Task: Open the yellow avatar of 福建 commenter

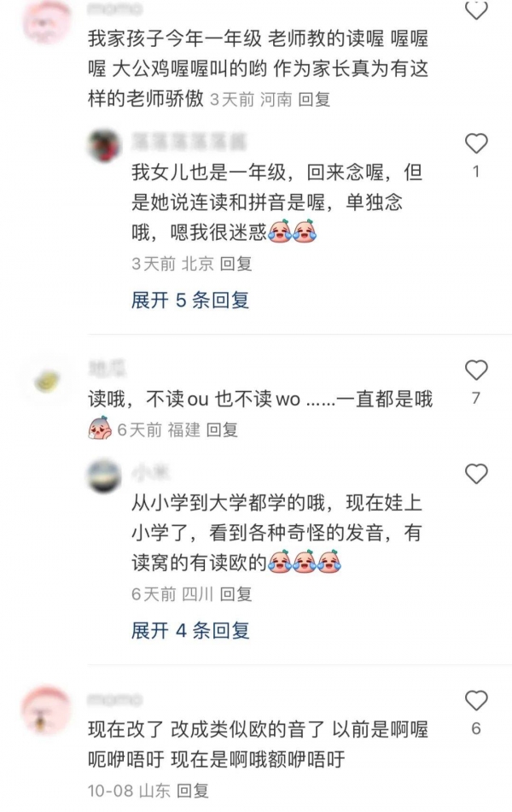Action: [47, 383]
